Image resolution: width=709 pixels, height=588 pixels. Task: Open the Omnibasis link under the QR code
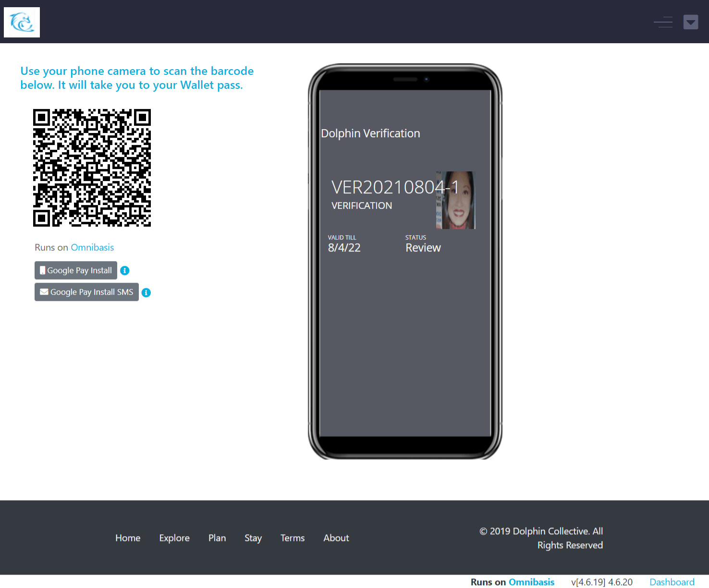92,247
